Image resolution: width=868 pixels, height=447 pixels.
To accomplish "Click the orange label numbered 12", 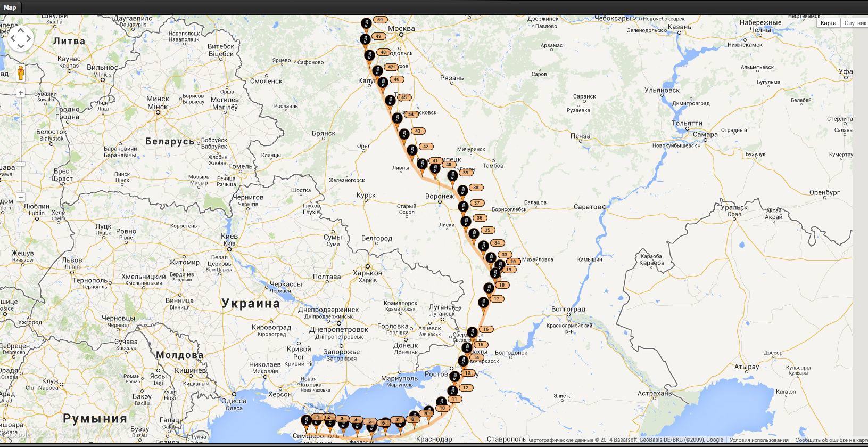I will point(466,388).
